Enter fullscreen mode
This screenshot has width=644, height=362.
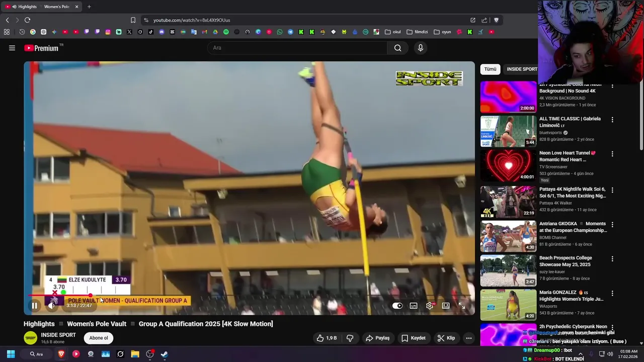click(x=462, y=306)
